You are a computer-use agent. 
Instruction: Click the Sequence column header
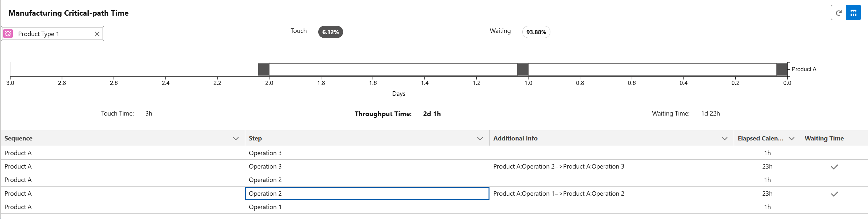(x=18, y=138)
